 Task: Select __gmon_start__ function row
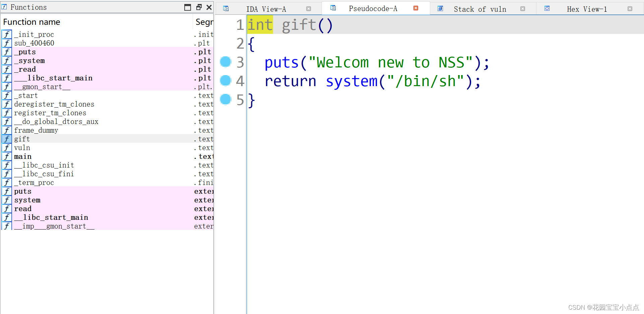coord(107,87)
